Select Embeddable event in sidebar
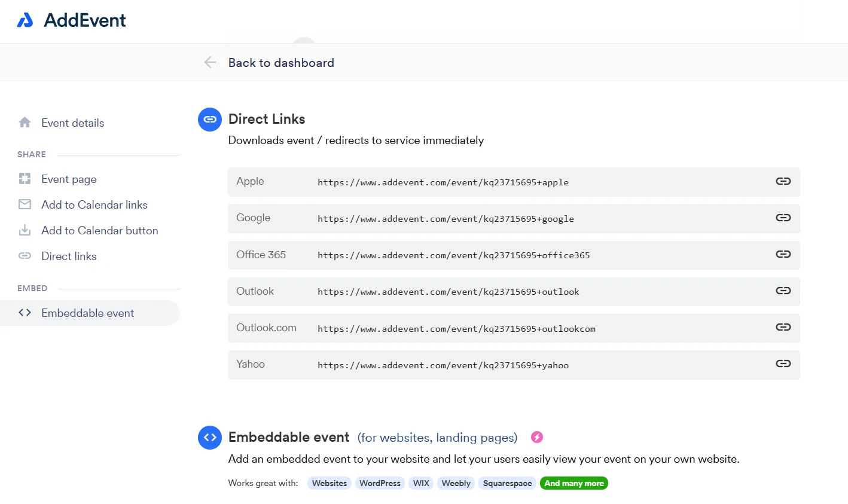The image size is (848, 504). click(x=87, y=313)
